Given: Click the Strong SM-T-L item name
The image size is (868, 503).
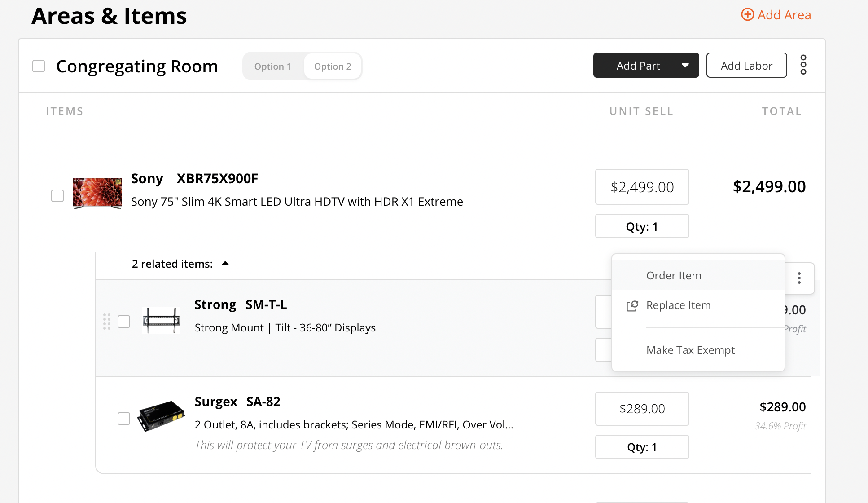Looking at the screenshot, I should [241, 305].
